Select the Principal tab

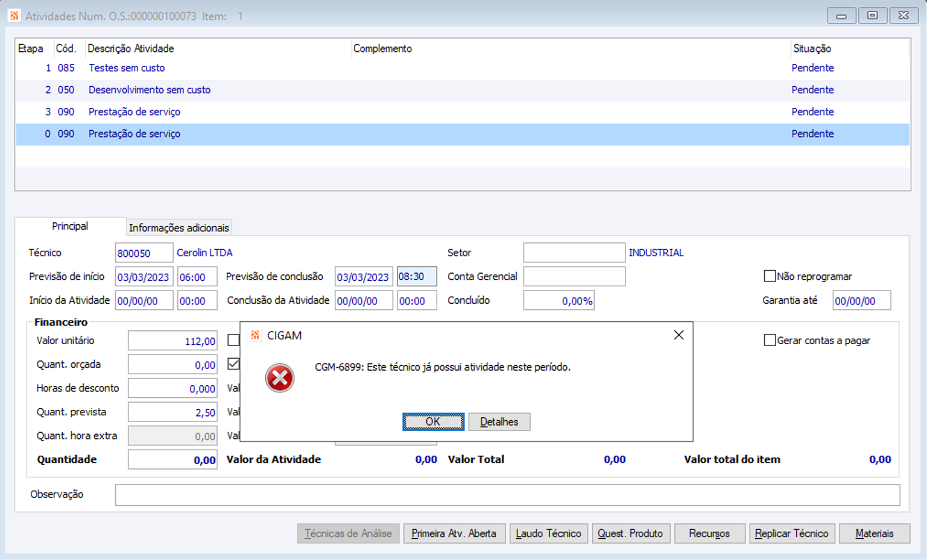click(x=70, y=226)
